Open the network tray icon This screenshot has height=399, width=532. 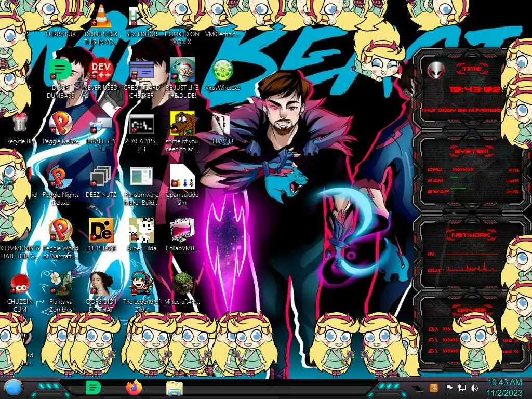pos(461,388)
